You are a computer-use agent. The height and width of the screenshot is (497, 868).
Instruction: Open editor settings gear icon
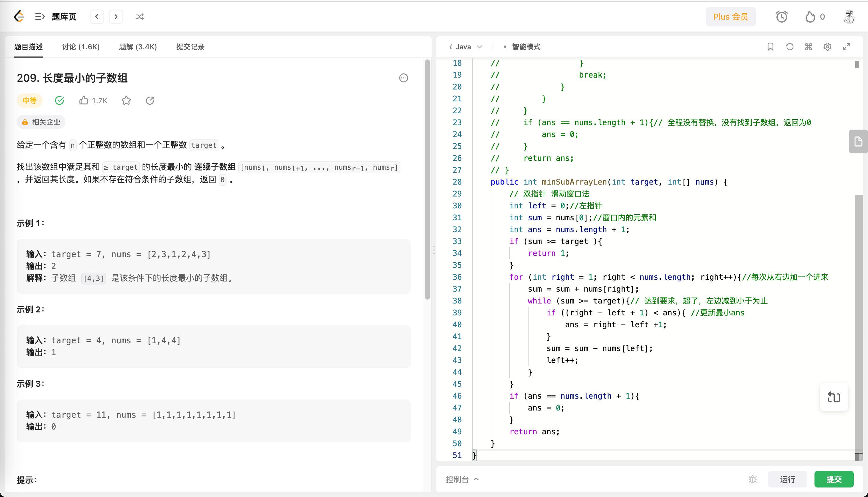tap(827, 47)
